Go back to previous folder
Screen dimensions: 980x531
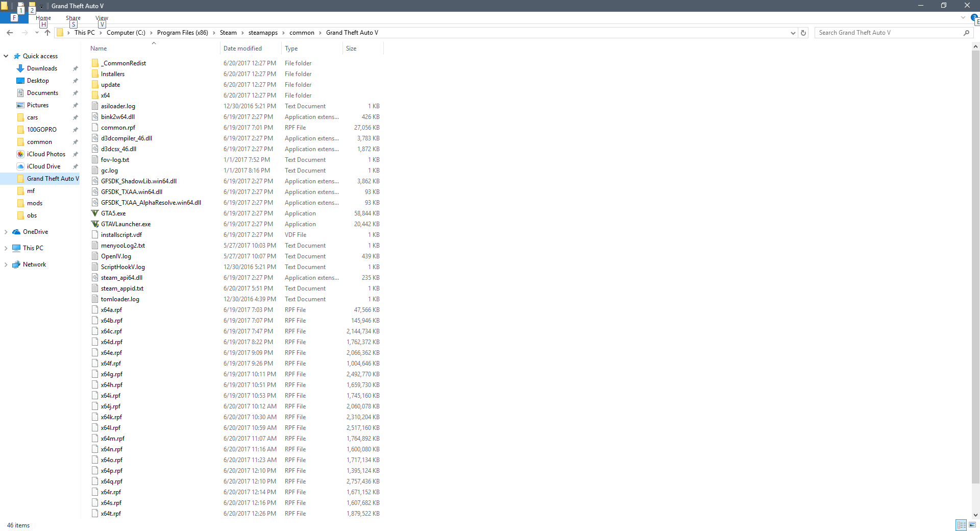pyautogui.click(x=10, y=33)
